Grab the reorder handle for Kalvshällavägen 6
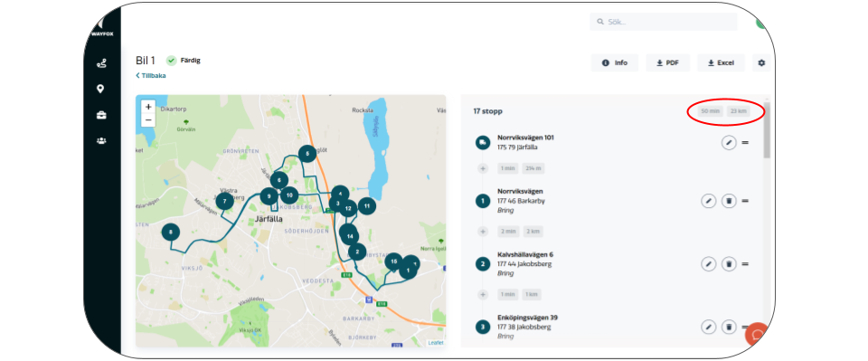The width and height of the screenshot is (868, 361). [745, 264]
